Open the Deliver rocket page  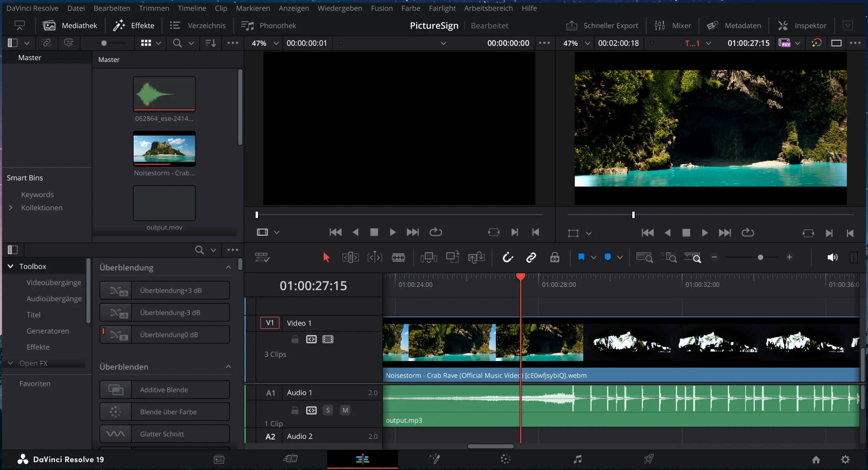tap(649, 459)
